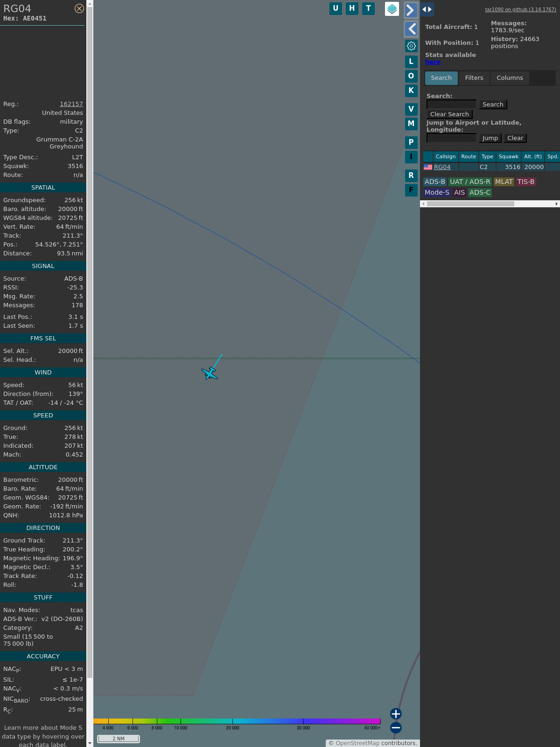Click the right chevron sidebar button
560x747 pixels.
[411, 10]
